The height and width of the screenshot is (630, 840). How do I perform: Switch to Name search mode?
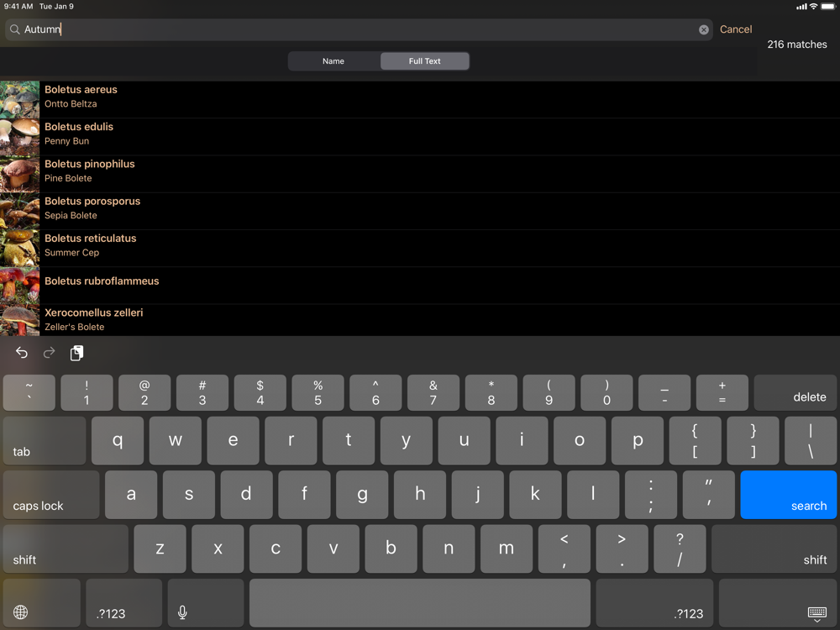[333, 61]
